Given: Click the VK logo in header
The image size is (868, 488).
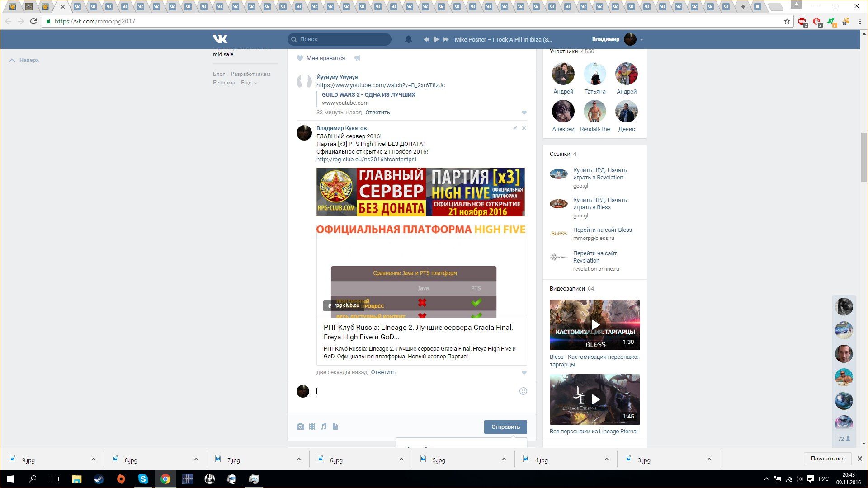Looking at the screenshot, I should (220, 39).
